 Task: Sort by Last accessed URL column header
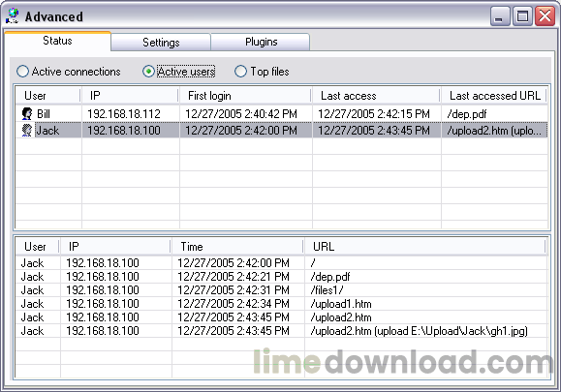(x=493, y=96)
